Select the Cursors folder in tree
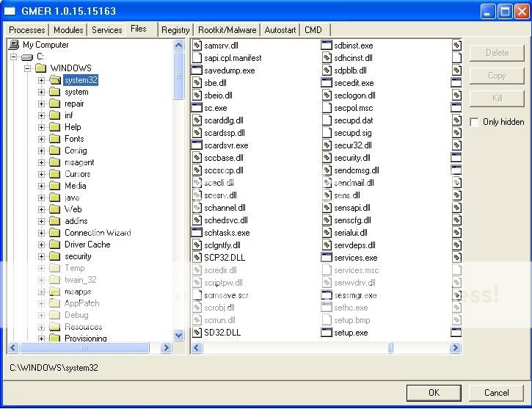This screenshot has height=409, width=532. 77,174
